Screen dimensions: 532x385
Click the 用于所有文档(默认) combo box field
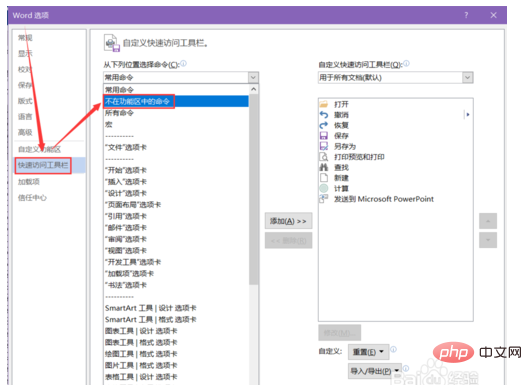pos(395,77)
